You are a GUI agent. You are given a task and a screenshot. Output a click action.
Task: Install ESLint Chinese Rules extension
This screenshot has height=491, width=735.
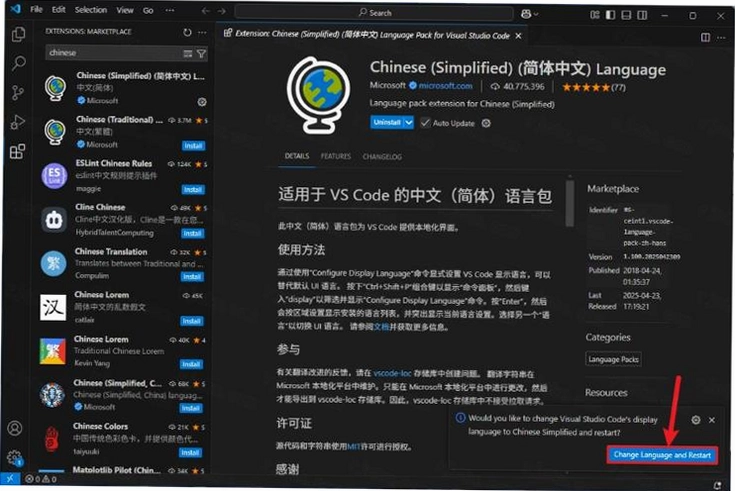(193, 189)
